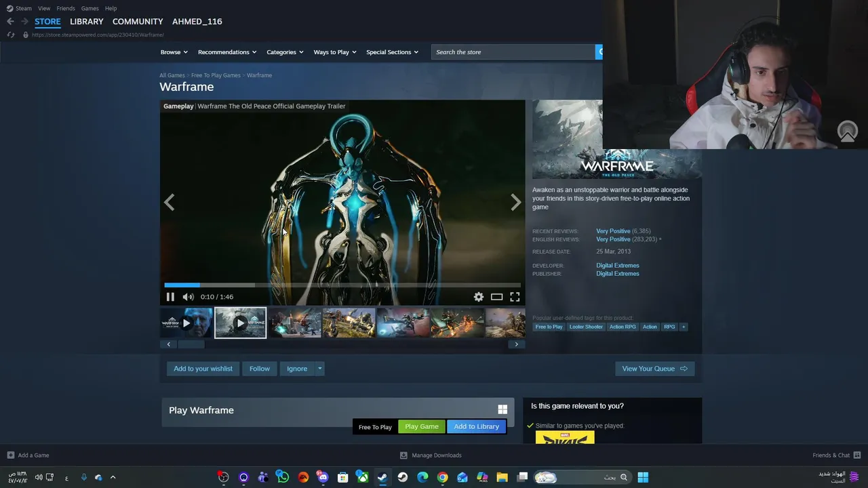
Task: Open Friends & Chat icon
Action: [x=857, y=455]
